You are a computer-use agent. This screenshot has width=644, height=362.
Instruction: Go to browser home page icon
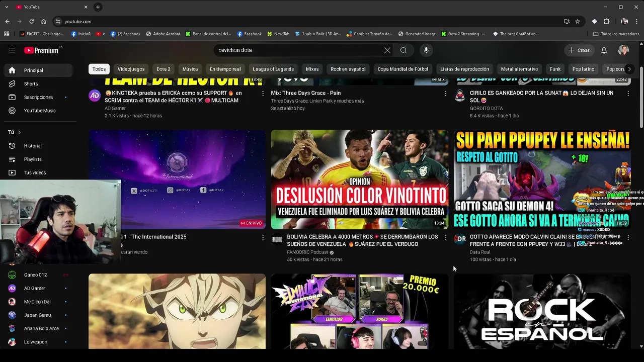(43, 22)
